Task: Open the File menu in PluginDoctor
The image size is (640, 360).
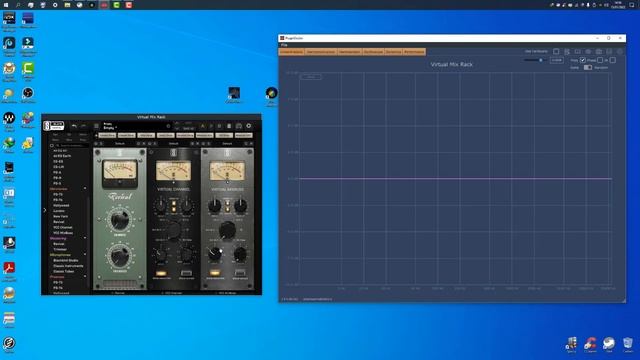Action: pyautogui.click(x=284, y=45)
